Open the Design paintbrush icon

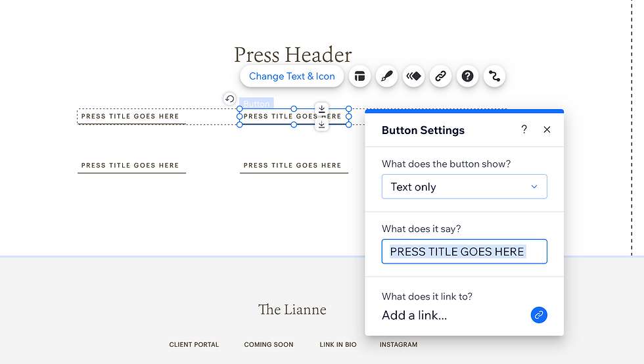387,76
